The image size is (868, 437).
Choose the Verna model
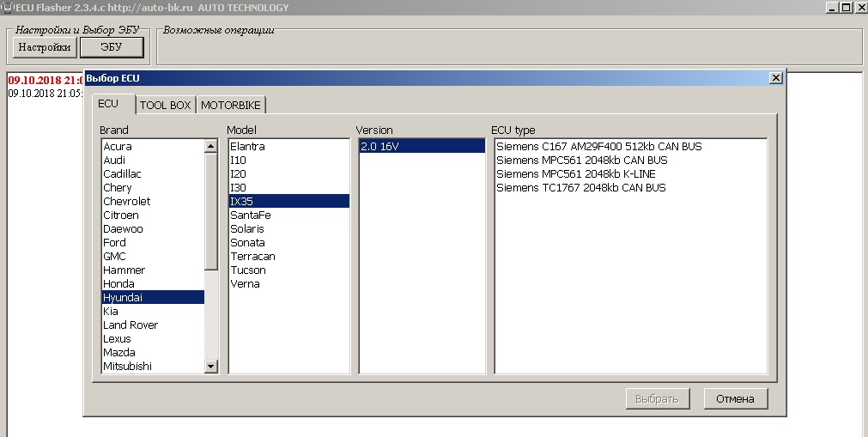coord(289,283)
